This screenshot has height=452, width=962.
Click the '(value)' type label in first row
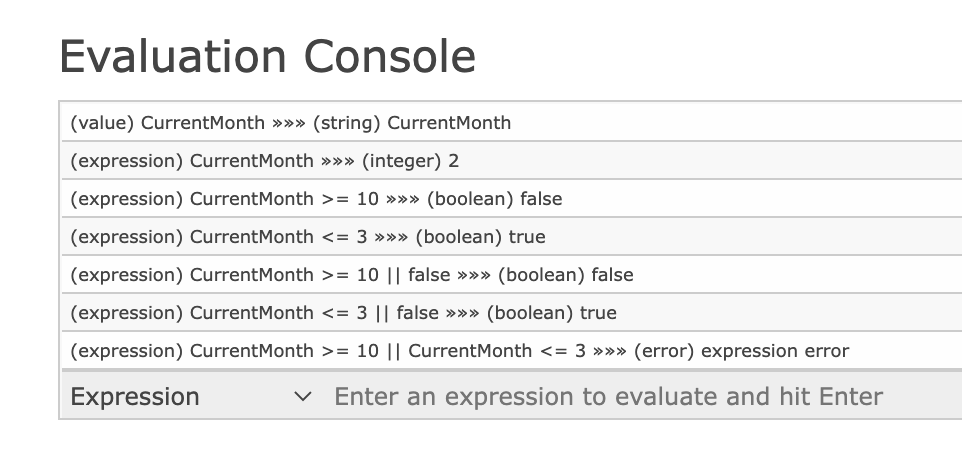(102, 123)
